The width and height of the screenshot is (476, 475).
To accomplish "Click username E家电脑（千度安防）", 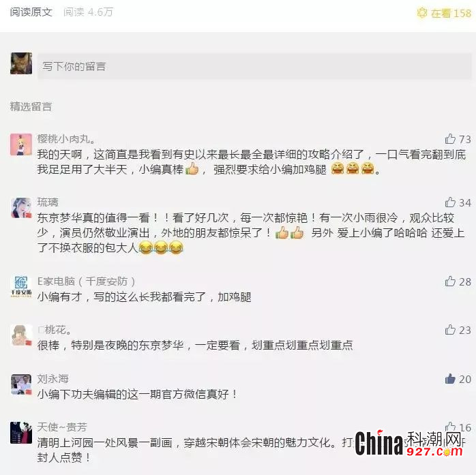I will tap(86, 281).
